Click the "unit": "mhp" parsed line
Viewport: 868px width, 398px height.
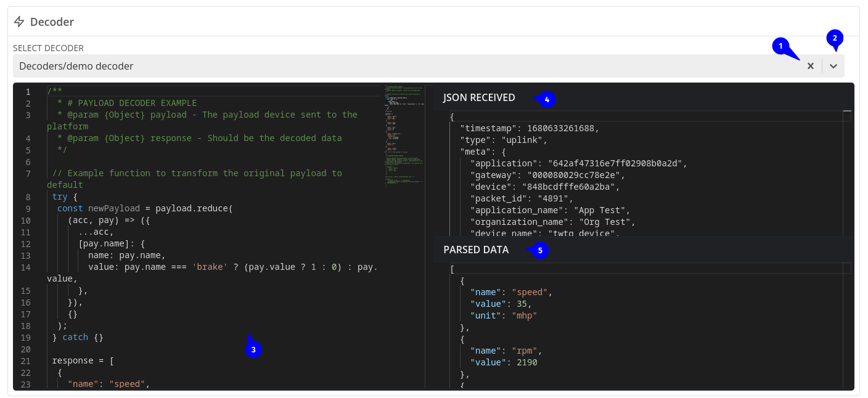(x=504, y=315)
